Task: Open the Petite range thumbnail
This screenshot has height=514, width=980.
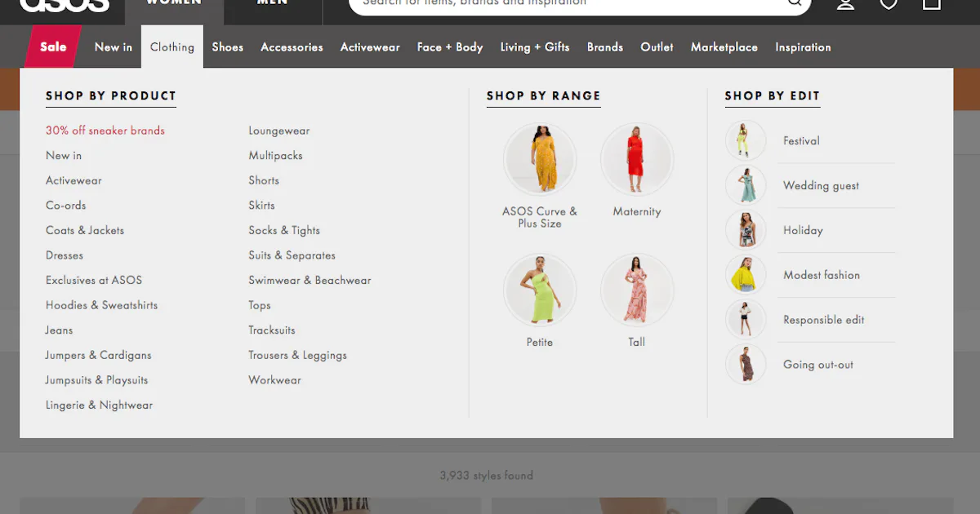Action: click(540, 290)
